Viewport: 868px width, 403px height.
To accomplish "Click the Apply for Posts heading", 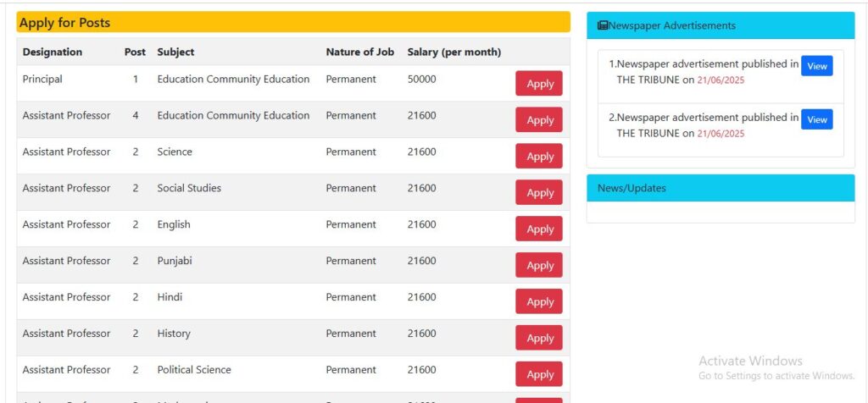I will pos(65,23).
